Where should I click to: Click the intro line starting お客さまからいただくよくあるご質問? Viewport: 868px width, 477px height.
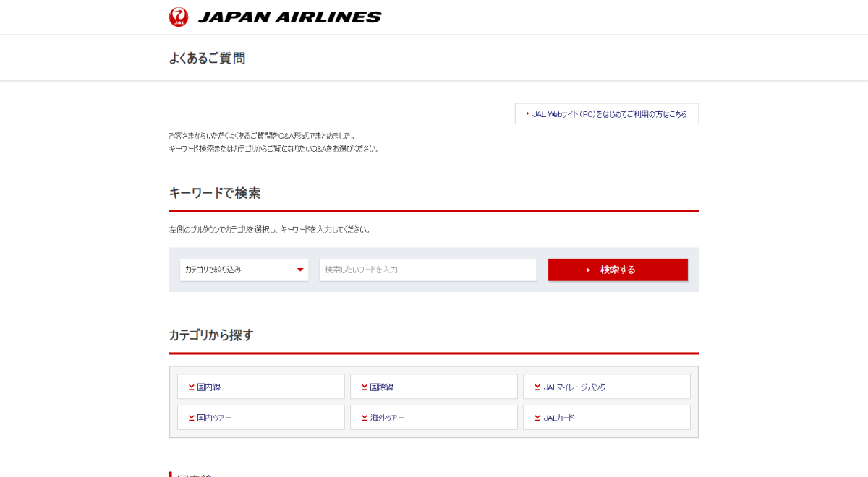[262, 136]
